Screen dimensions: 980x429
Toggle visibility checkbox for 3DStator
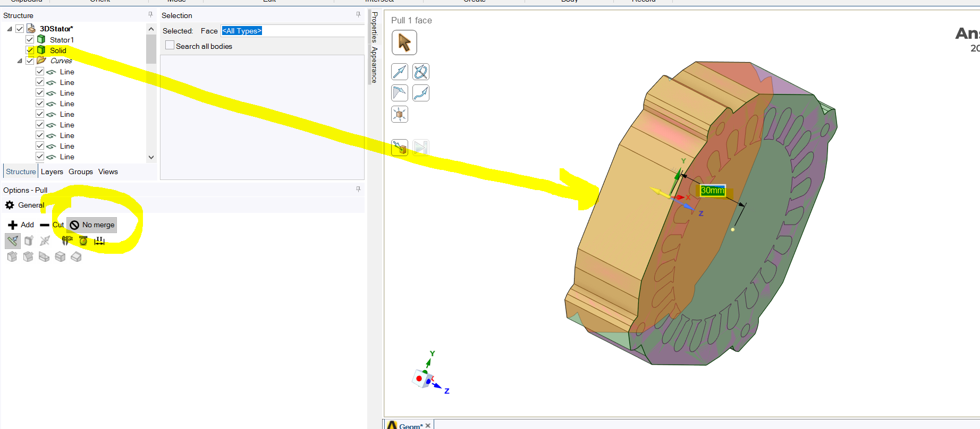pyautogui.click(x=20, y=29)
